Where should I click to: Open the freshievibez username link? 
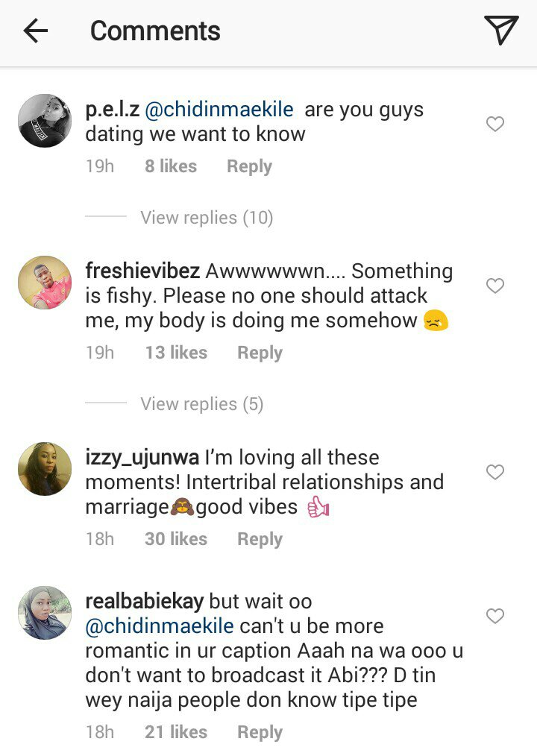142,271
